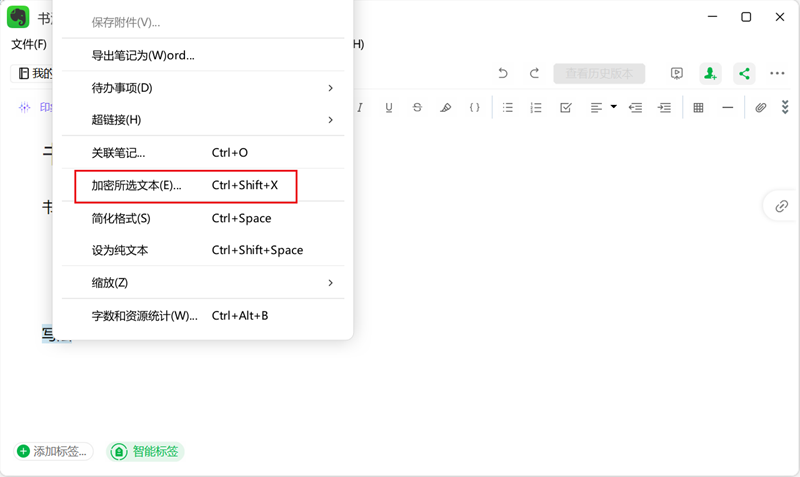Close the Evernote window
Viewport: 800px width, 477px height.
pos(780,17)
